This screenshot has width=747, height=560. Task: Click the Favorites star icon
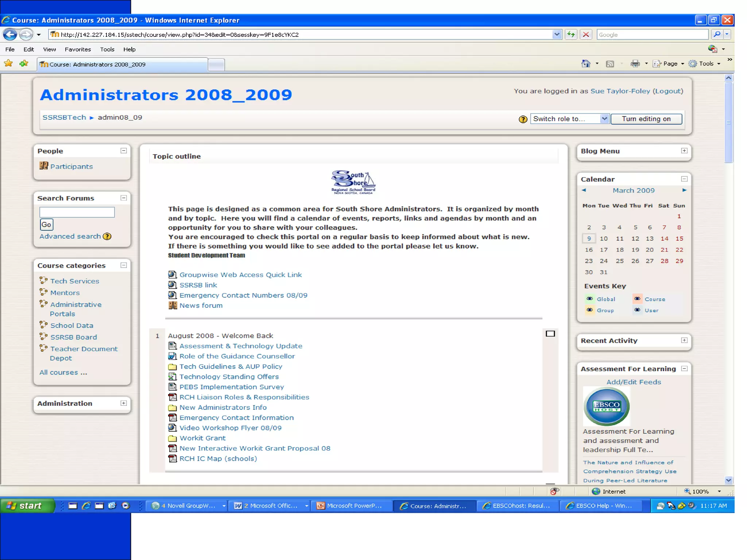(8, 64)
